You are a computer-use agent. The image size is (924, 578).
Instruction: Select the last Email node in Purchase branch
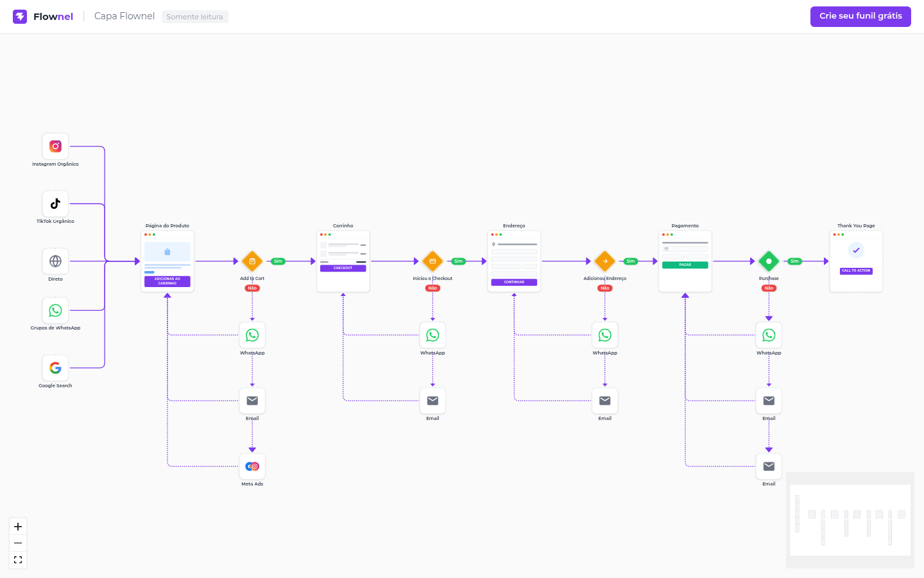(x=769, y=466)
